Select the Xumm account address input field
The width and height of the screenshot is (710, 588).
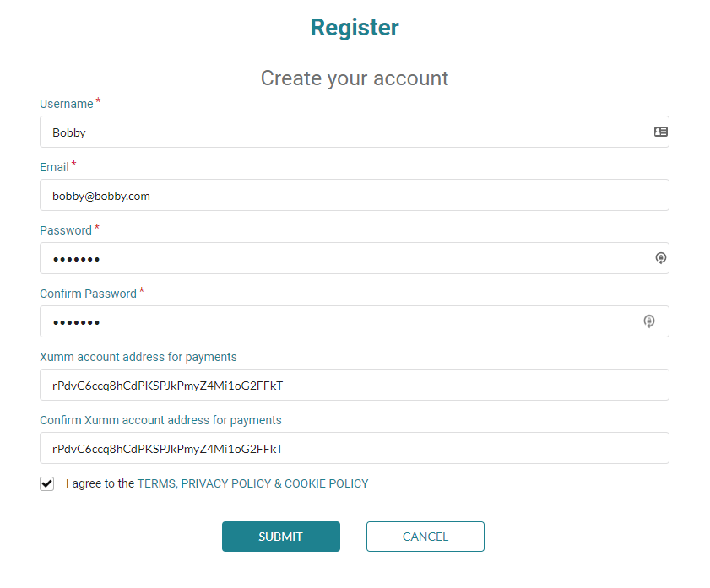tap(355, 385)
